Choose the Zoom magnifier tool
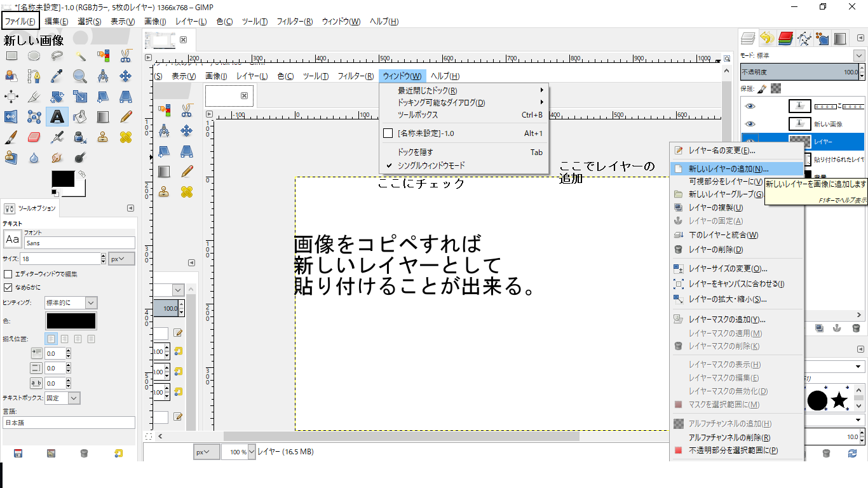The width and height of the screenshot is (868, 488). (x=80, y=76)
